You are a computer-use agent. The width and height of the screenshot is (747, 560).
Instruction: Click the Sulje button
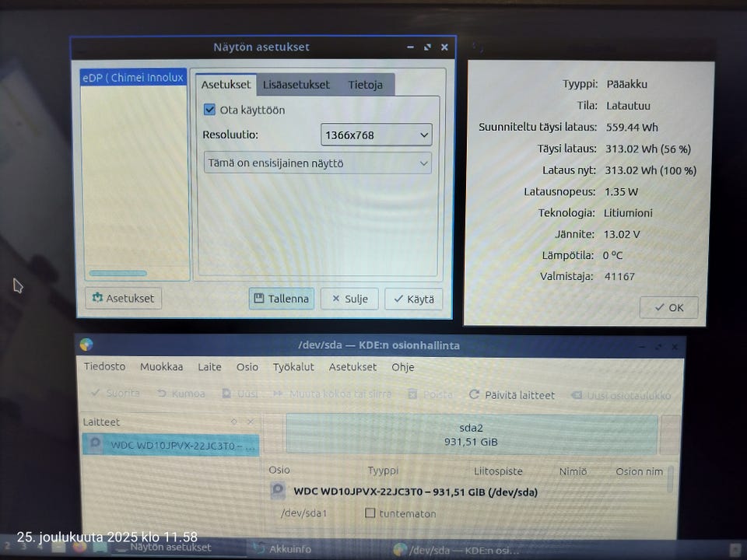pos(349,299)
